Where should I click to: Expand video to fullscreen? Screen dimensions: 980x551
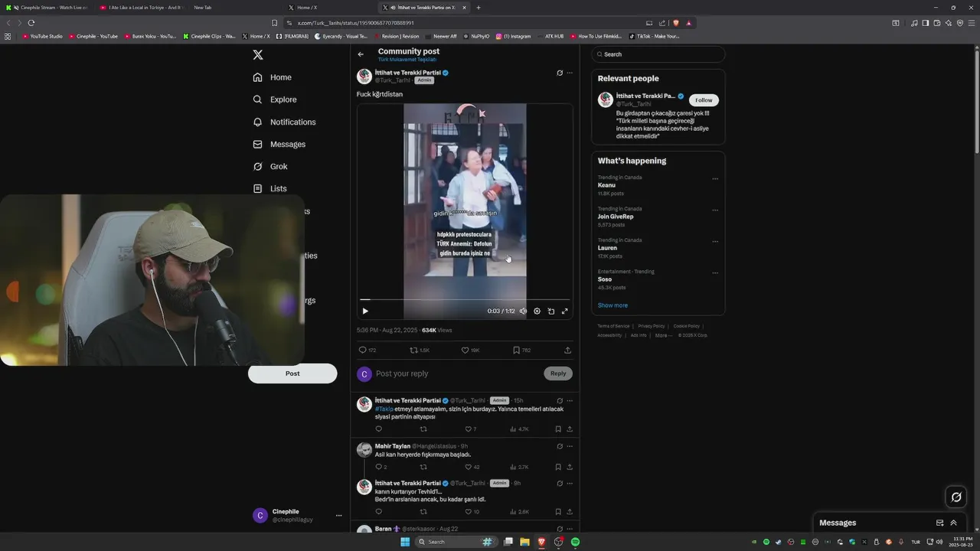pyautogui.click(x=565, y=311)
